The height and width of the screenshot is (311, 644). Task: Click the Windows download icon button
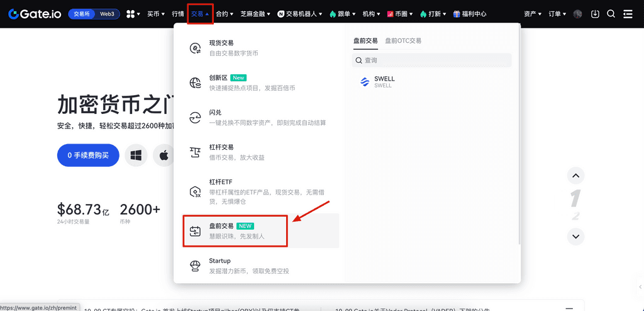(136, 155)
